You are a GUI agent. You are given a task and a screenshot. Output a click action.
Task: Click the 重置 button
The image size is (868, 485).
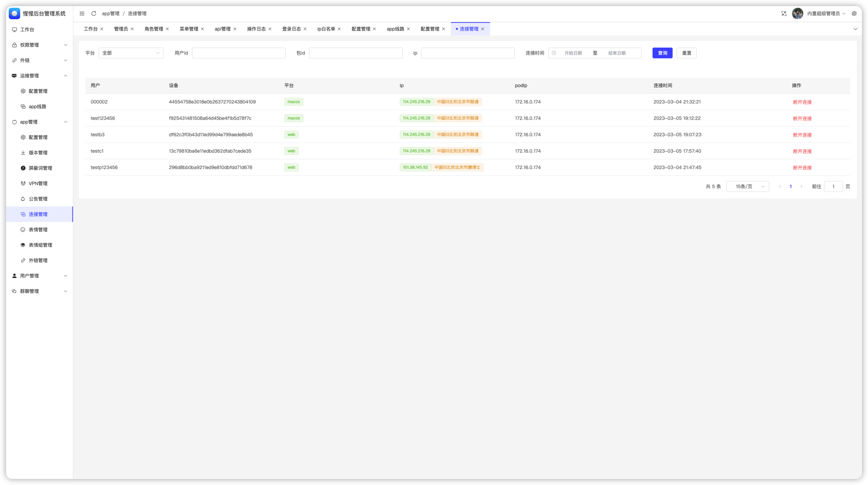686,53
